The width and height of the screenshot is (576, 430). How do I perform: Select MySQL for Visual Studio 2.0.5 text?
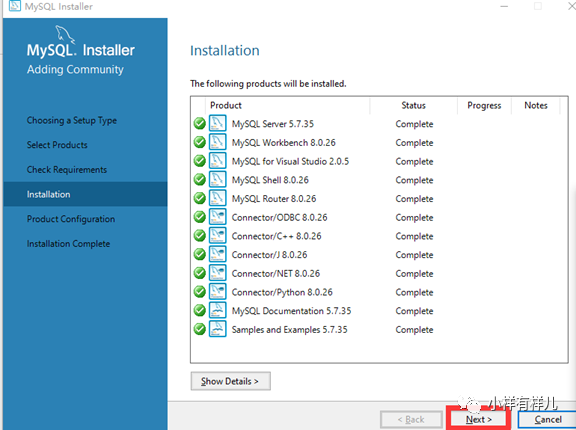pyautogui.click(x=290, y=162)
